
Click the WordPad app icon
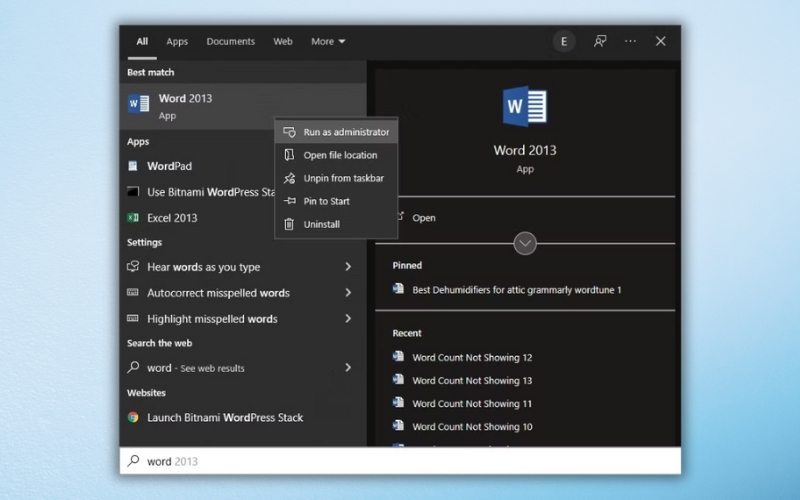click(133, 166)
